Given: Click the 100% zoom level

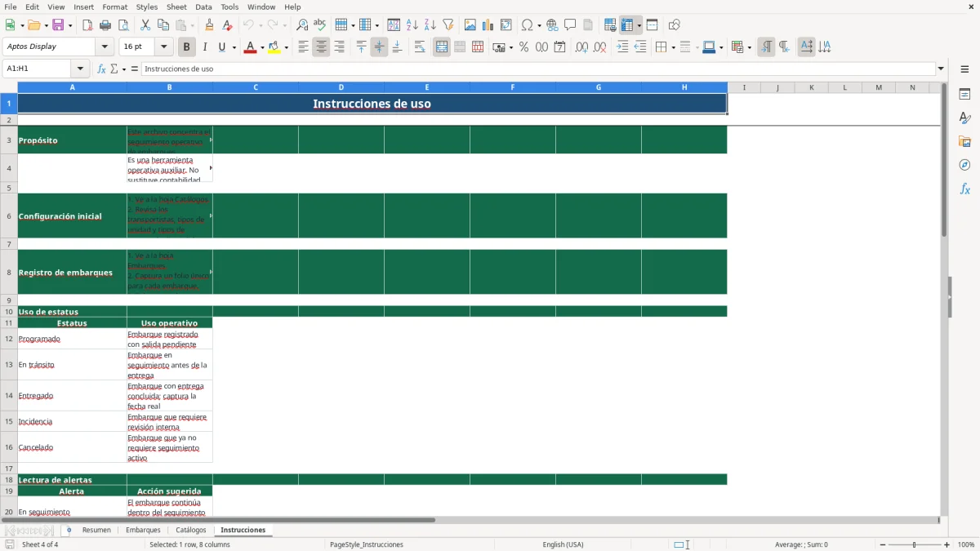Looking at the screenshot, I should click(966, 544).
